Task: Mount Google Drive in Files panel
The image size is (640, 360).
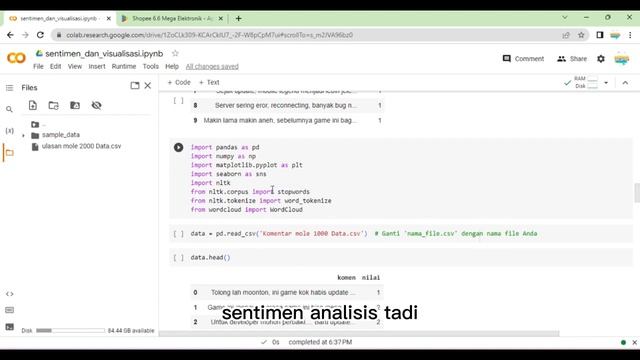Action: point(75,105)
